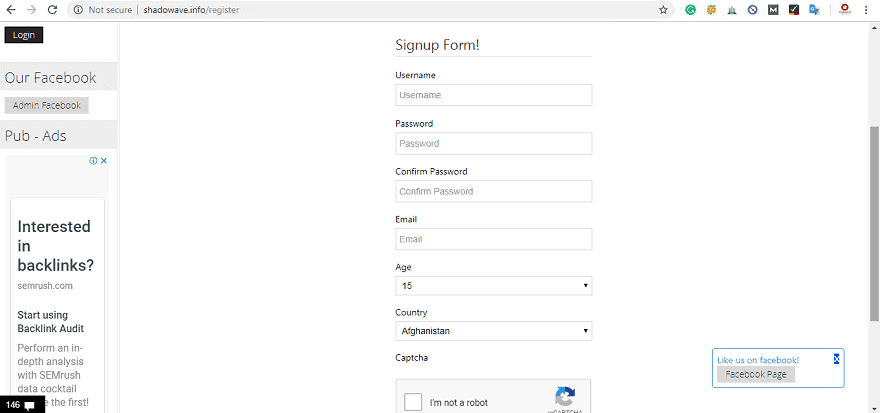The image size is (880, 413).
Task: Click the ad info icon in Pub - Ads
Action: (93, 160)
